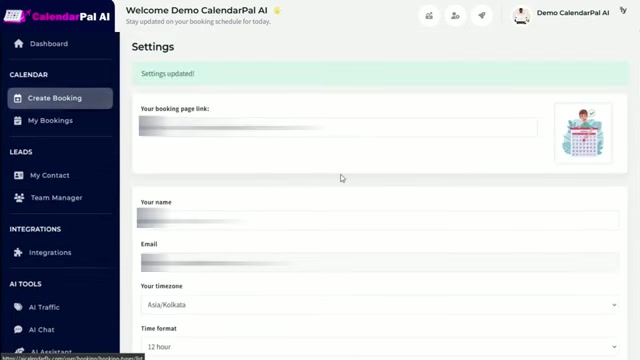Click the Settings page heading
640x360 pixels.
coord(153,47)
